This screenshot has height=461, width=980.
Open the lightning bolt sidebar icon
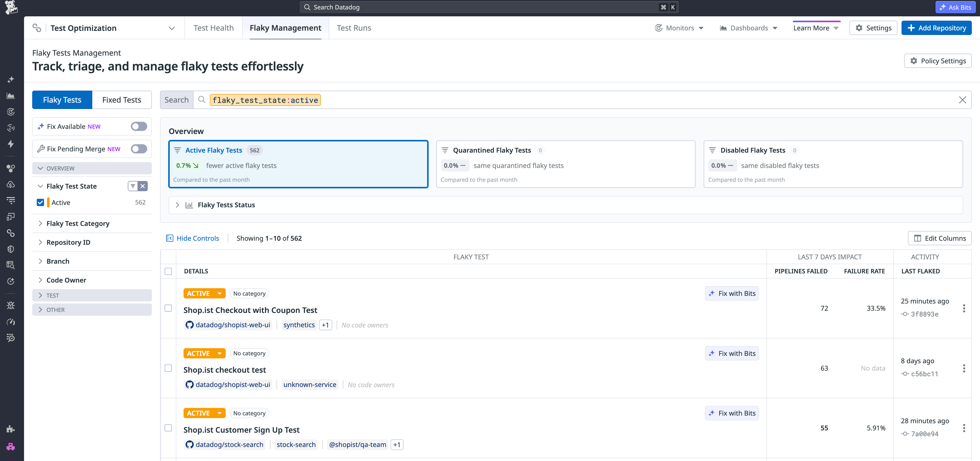click(11, 144)
